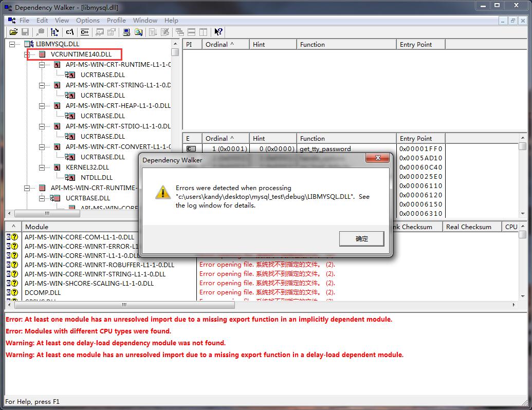Open the Window menu

coord(145,21)
